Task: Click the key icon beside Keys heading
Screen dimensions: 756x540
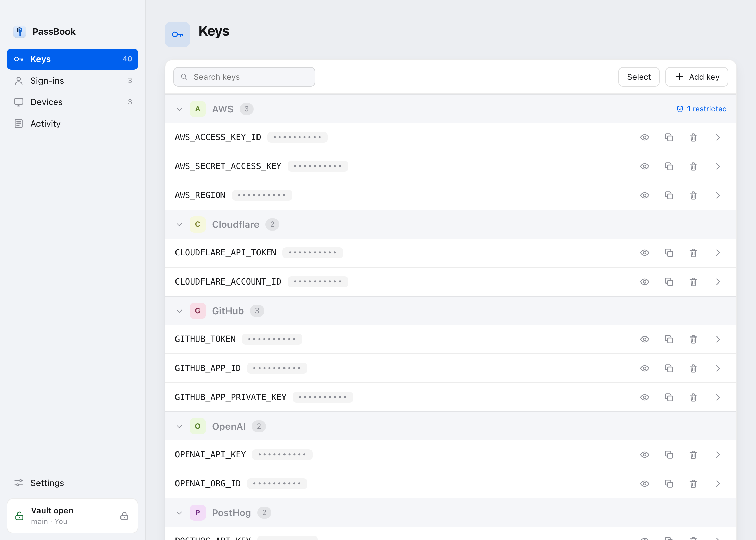Action: coord(178,34)
